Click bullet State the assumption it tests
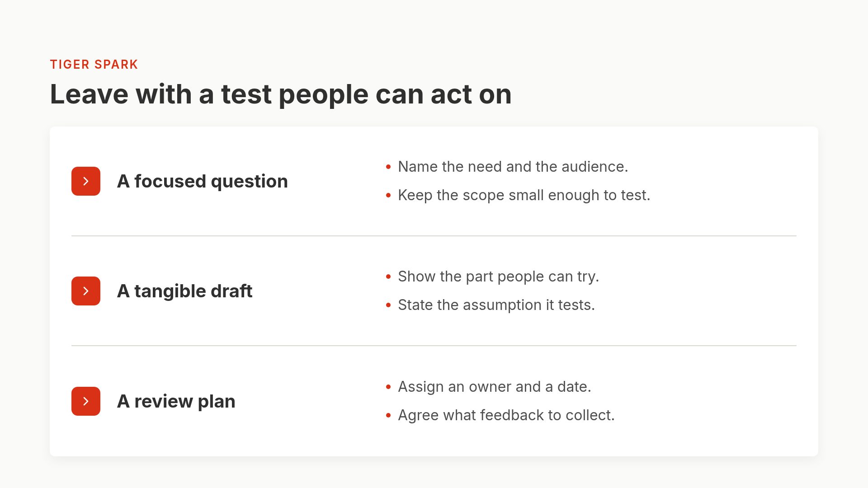Image resolution: width=868 pixels, height=488 pixels. pos(496,305)
